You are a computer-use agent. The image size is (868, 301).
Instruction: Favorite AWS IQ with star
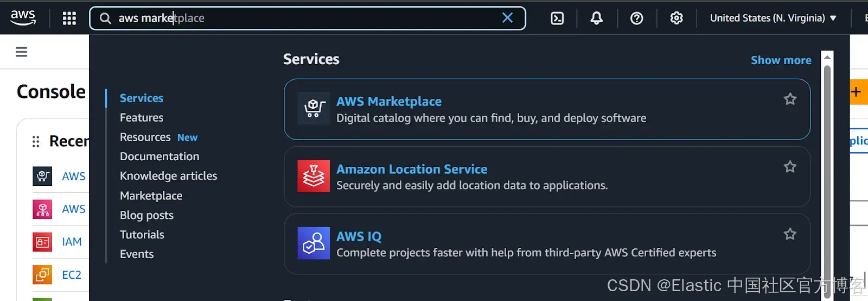pos(790,234)
